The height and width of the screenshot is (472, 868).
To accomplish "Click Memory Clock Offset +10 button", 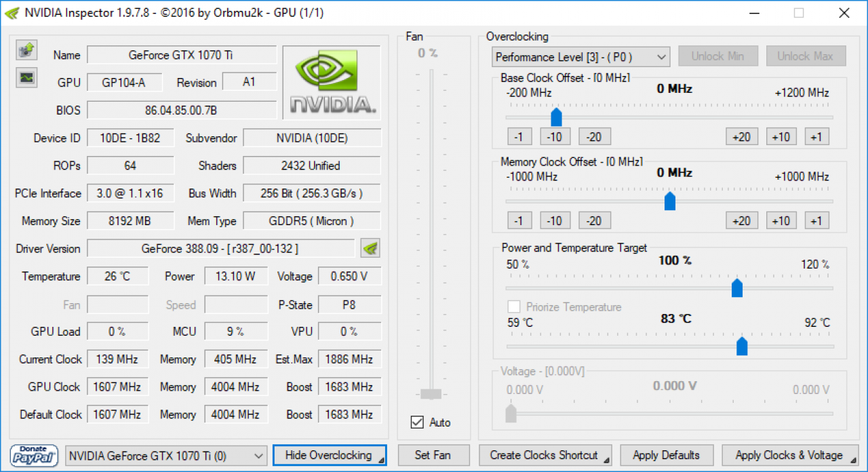I will tap(781, 220).
